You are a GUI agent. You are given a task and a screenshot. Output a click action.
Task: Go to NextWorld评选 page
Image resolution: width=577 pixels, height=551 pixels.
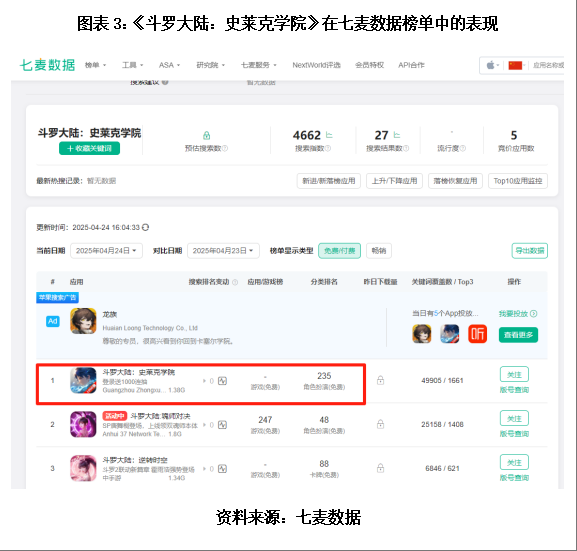316,65
